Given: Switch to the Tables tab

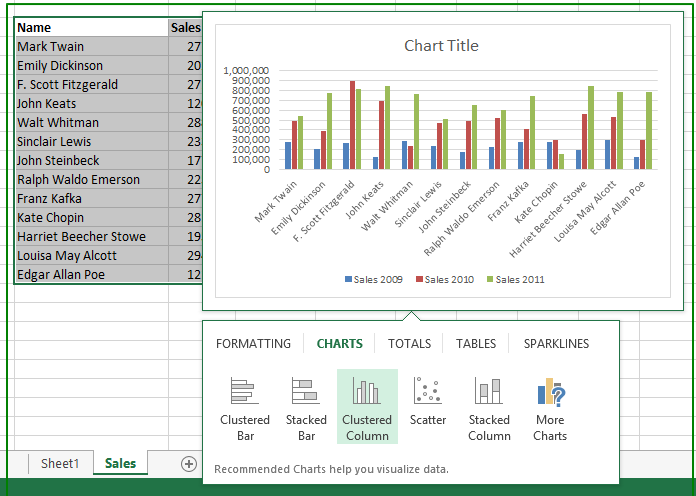Looking at the screenshot, I should 476,343.
